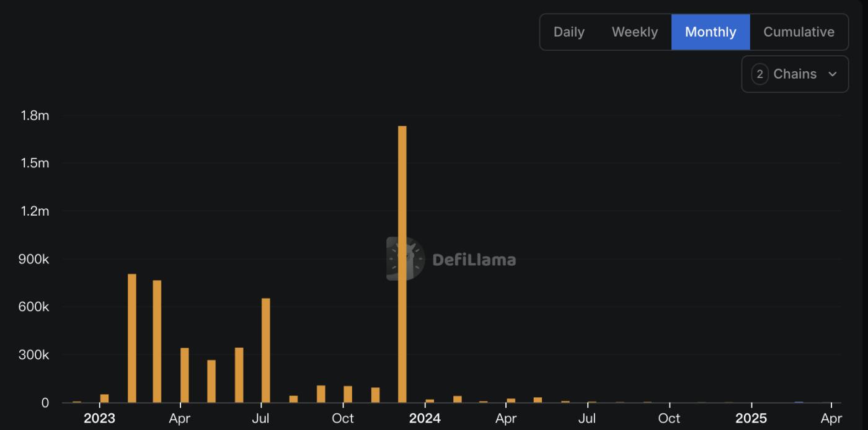Switch to the Cumulative view tab
The height and width of the screenshot is (430, 868).
(799, 32)
